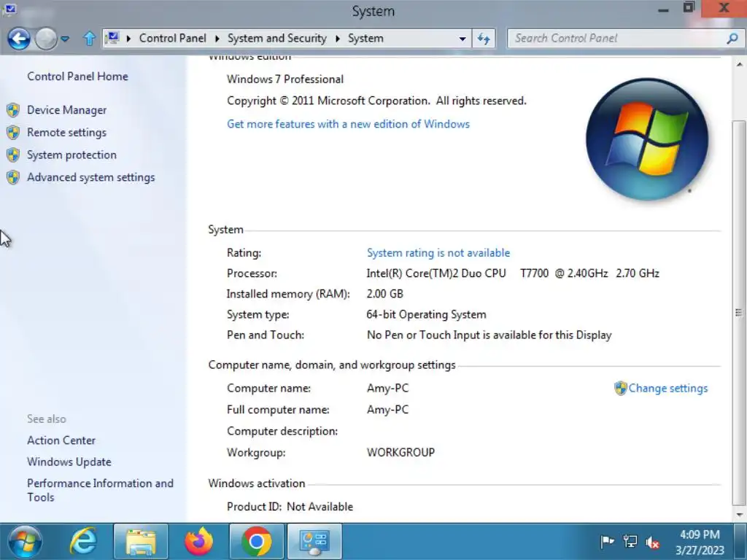747x560 pixels.
Task: Click the Up one level arrow
Action: (89, 39)
